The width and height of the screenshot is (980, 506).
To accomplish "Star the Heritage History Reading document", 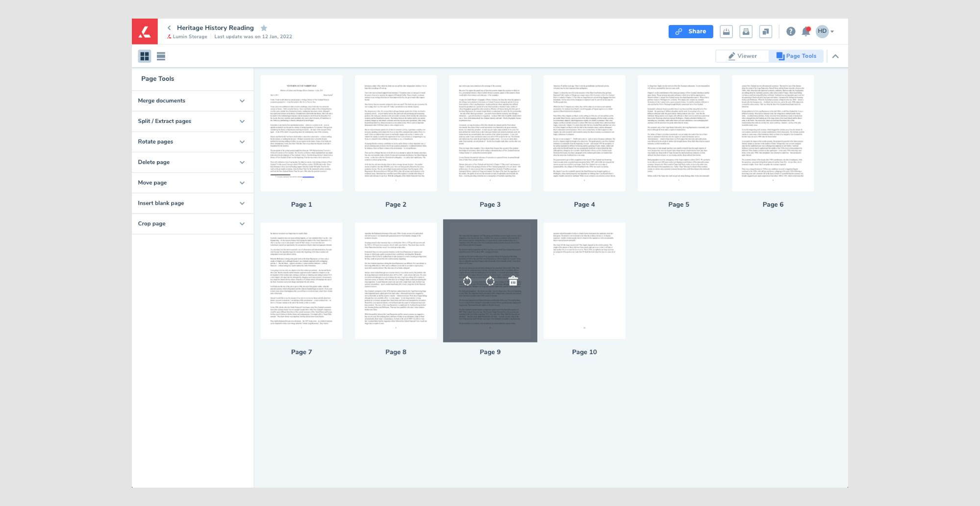I will (x=264, y=28).
